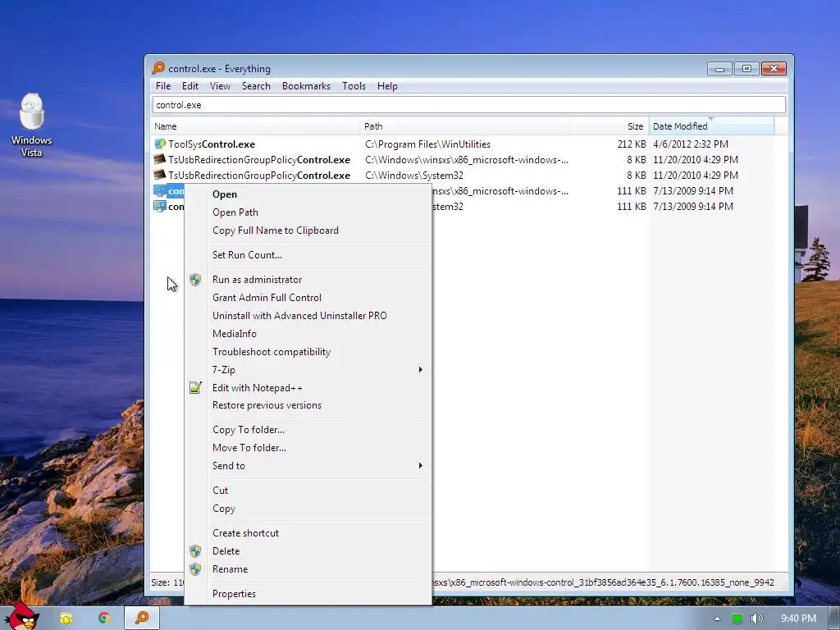Viewport: 840px width, 630px height.
Task: Click the 9:40 PM taskbar clock
Action: 798,619
